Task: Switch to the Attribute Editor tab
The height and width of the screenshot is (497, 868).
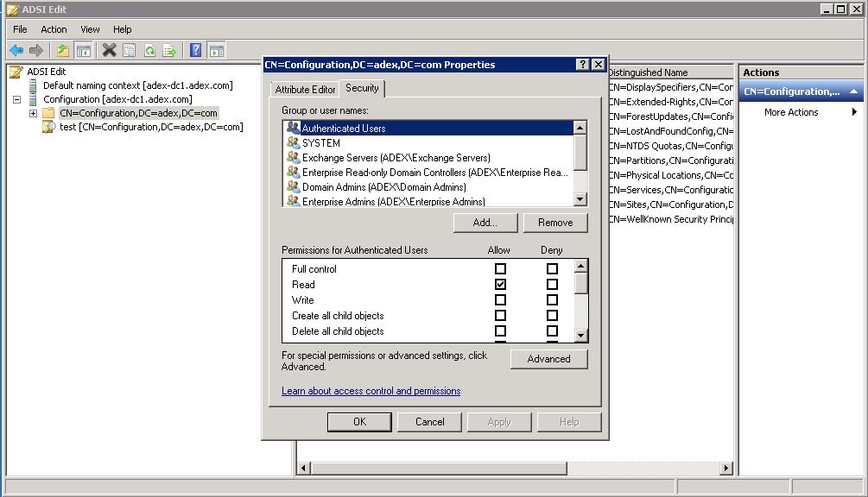Action: 305,89
